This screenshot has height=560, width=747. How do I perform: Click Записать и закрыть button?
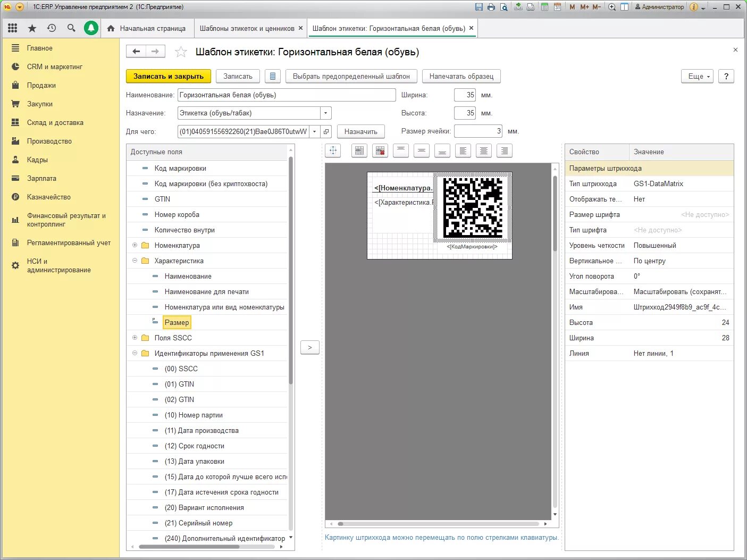coord(169,76)
